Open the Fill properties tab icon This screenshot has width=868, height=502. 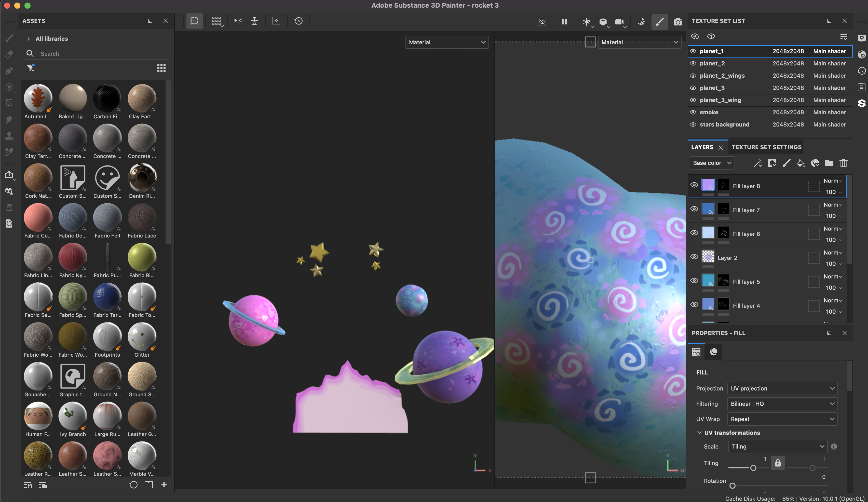point(696,352)
